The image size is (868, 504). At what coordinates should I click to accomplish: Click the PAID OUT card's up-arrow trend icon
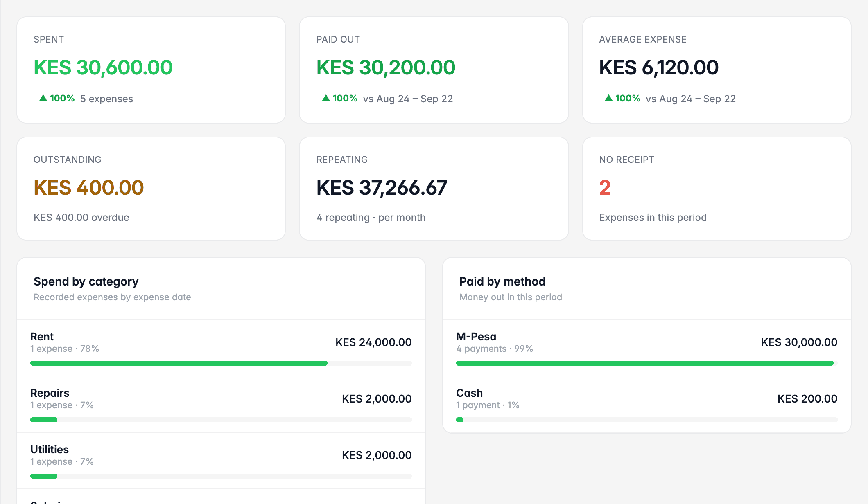(326, 98)
